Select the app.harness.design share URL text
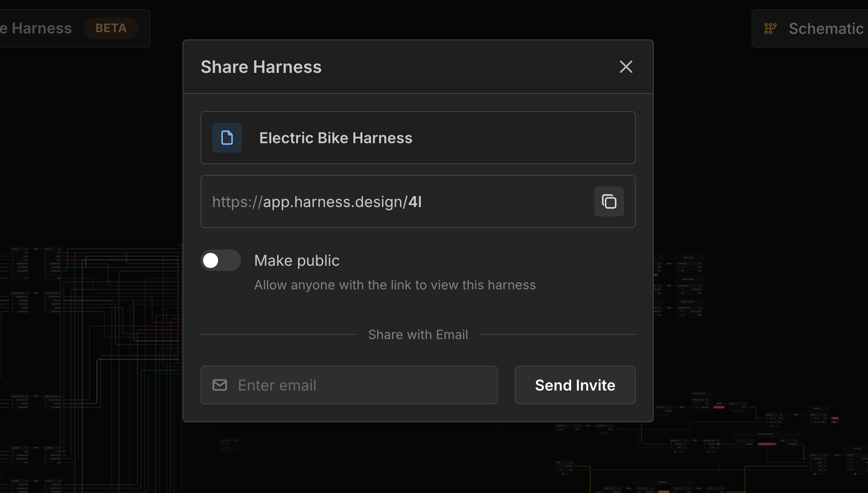The width and height of the screenshot is (868, 493). 317,201
